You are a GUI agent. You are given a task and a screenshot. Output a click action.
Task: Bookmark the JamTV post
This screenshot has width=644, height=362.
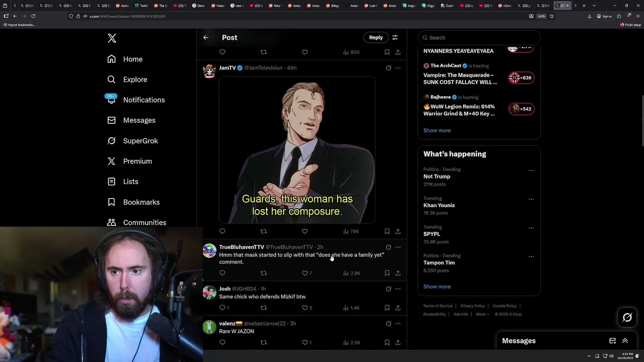click(x=387, y=231)
